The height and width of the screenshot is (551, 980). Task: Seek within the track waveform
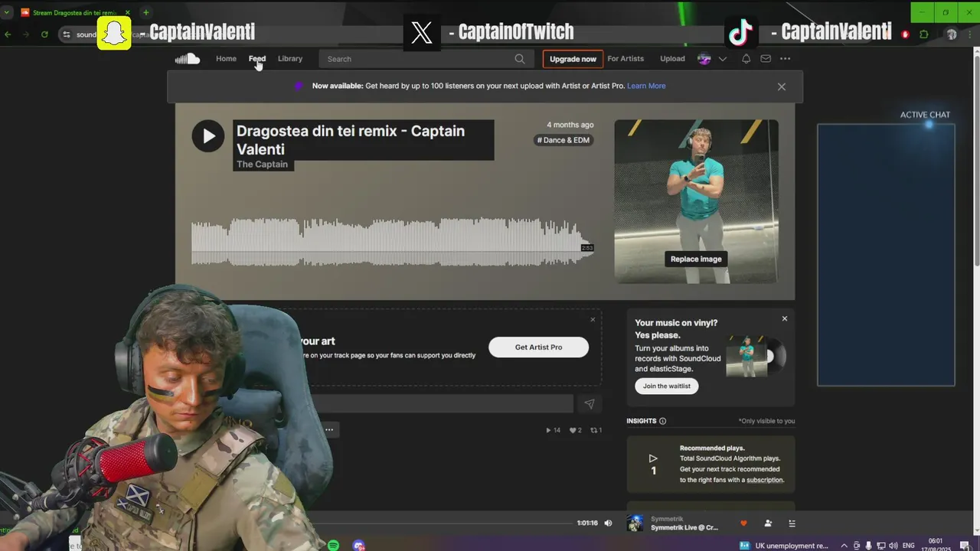click(x=392, y=243)
